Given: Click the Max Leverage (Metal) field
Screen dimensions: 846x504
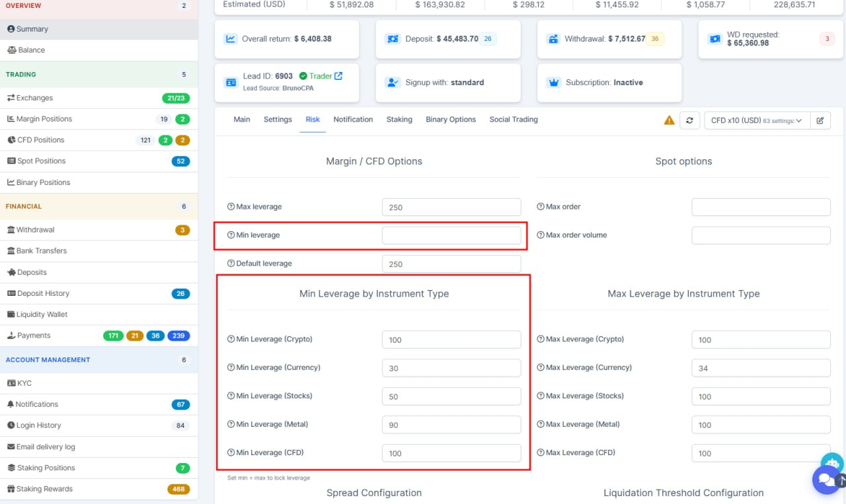Looking at the screenshot, I should click(761, 425).
